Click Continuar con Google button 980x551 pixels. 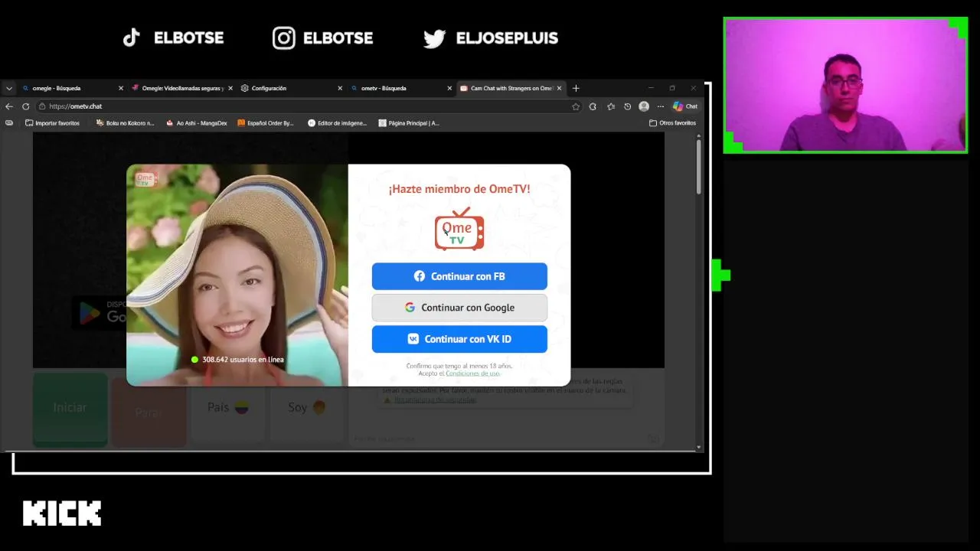click(459, 308)
